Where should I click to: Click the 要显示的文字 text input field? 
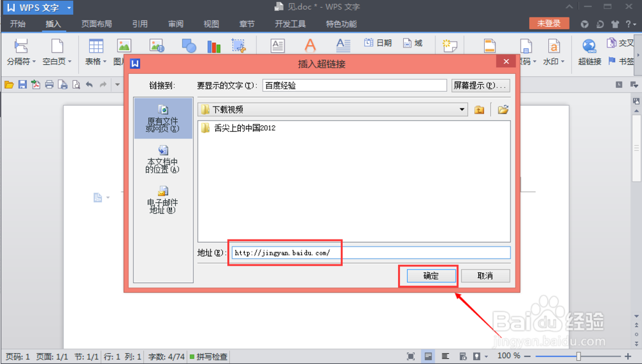click(354, 85)
